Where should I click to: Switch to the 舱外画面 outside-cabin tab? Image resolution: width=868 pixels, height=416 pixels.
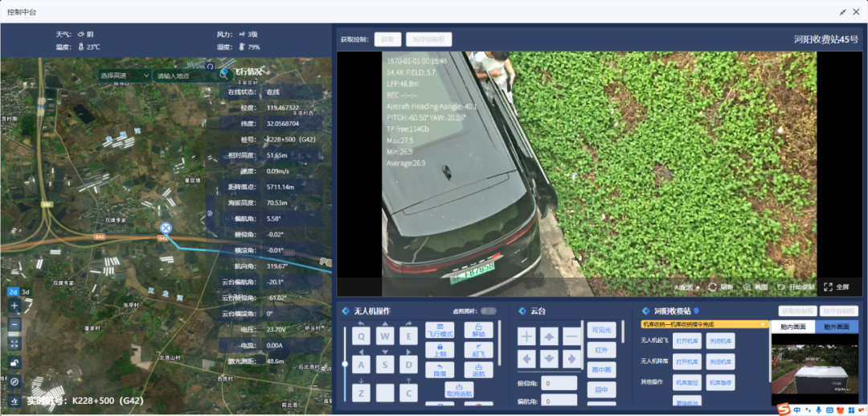(837, 327)
